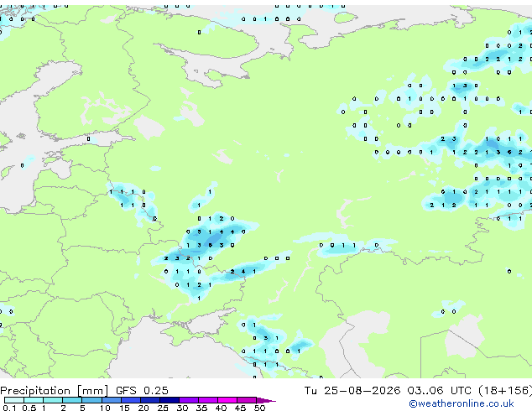
Task: Click the 45–50 mm legend swatch
Action: tap(246, 400)
